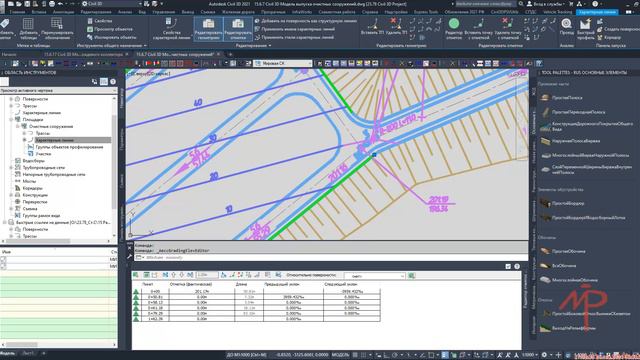The image size is (640, 360).
Task: Click 'Добавить на поверхность как структурную линию'
Action: point(305,20)
